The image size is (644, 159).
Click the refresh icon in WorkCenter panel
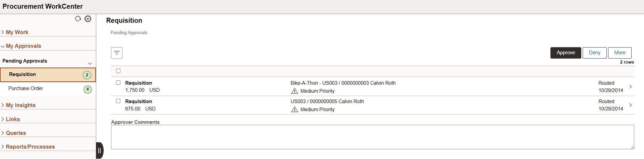pos(78,19)
